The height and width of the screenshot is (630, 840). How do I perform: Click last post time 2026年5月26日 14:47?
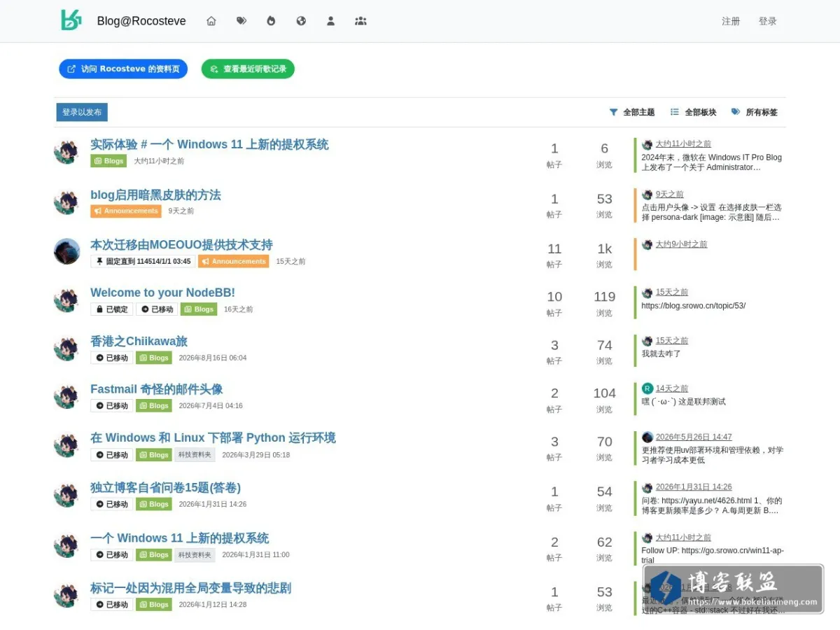pos(694,437)
